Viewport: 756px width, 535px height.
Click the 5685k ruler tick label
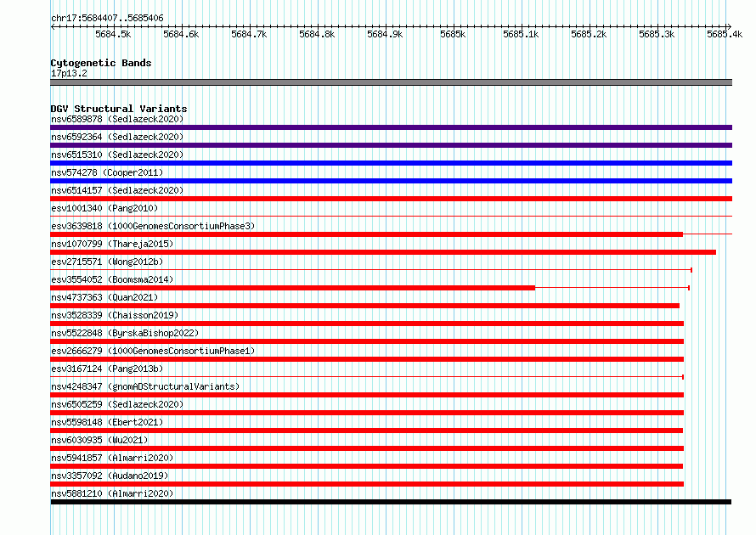(453, 34)
